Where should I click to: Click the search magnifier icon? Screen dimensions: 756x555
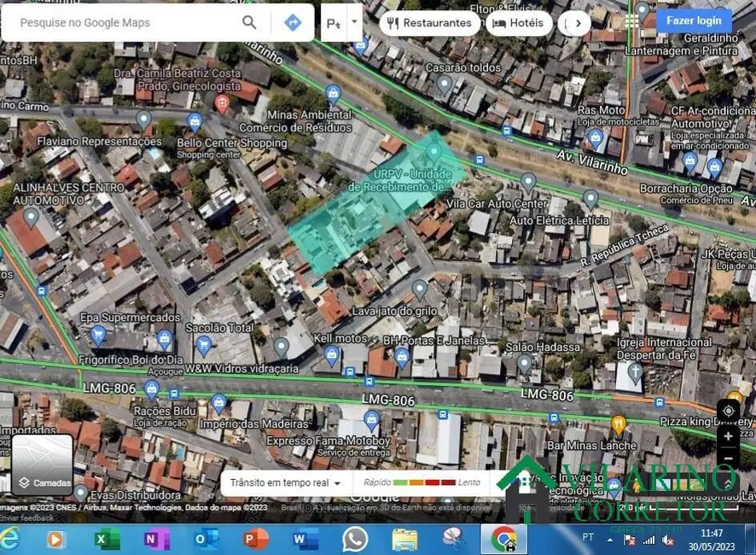[x=248, y=22]
